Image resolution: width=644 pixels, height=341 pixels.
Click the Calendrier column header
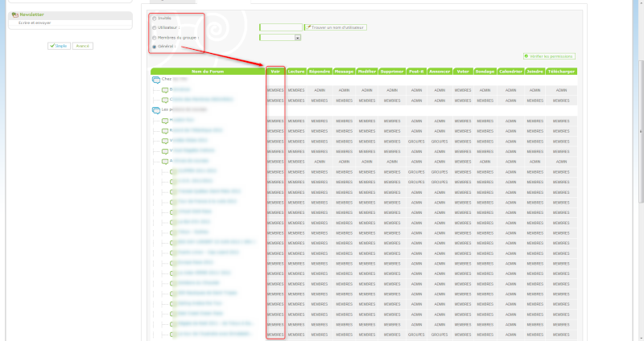point(510,72)
